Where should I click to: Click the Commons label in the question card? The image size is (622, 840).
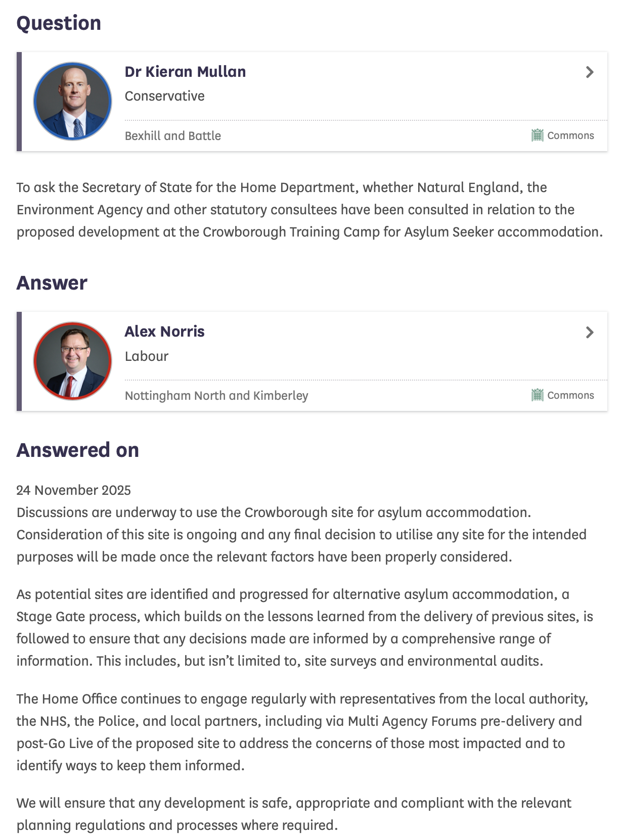point(570,135)
